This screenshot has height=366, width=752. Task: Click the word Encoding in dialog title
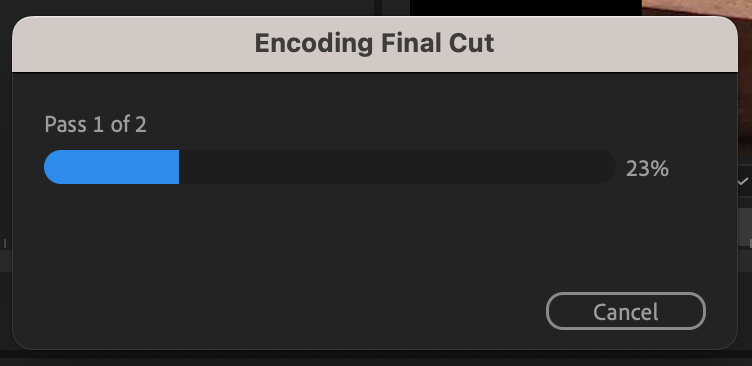pyautogui.click(x=314, y=44)
